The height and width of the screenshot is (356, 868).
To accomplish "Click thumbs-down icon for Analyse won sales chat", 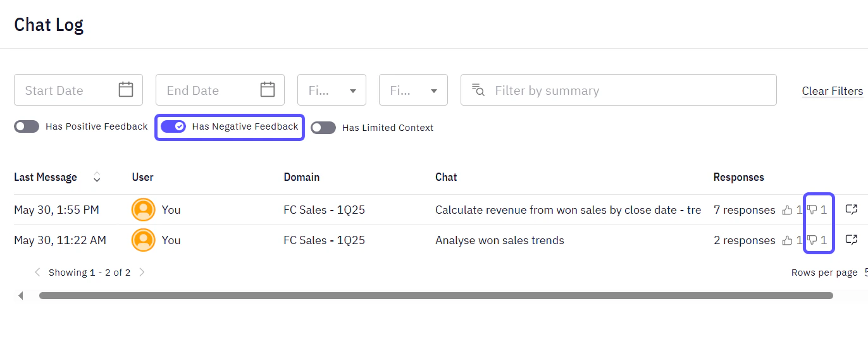I will (x=812, y=240).
